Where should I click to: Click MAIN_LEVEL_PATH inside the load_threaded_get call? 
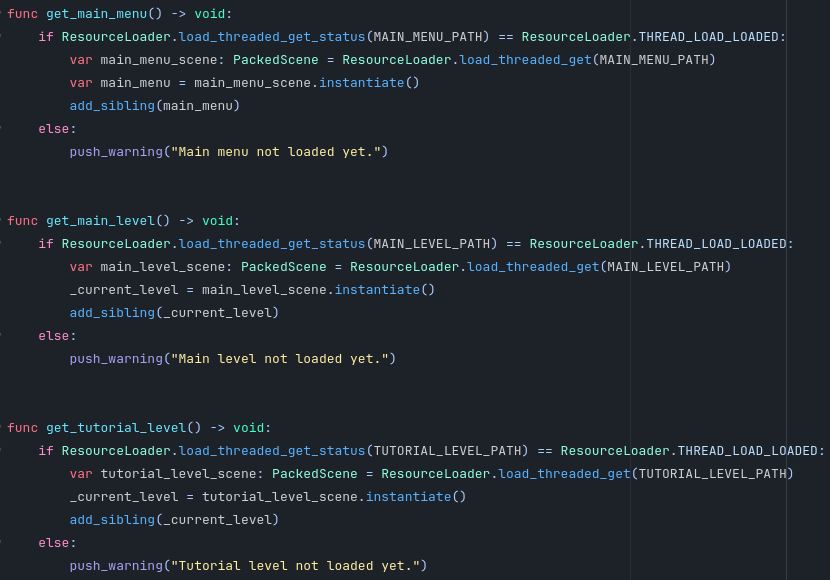(665, 267)
